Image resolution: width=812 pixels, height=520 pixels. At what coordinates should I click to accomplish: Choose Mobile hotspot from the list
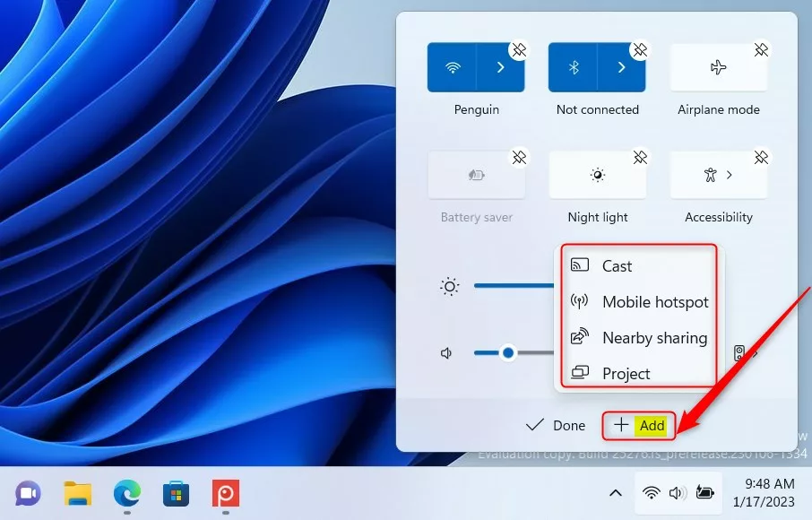click(x=655, y=302)
